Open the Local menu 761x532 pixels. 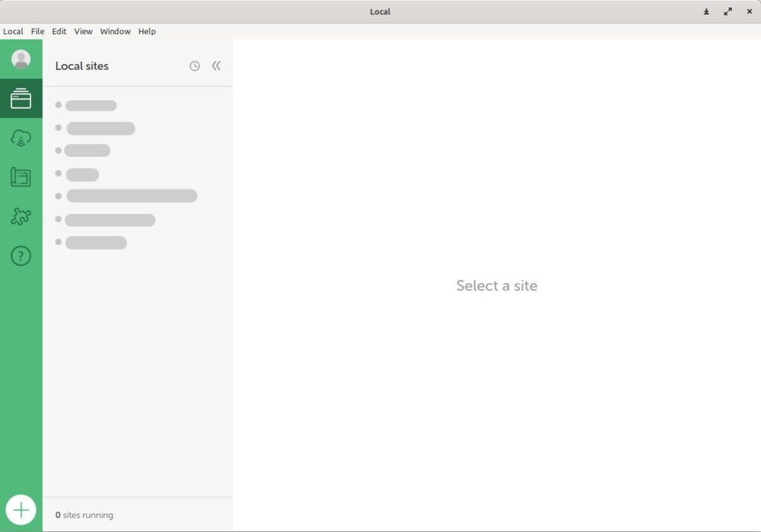13,31
